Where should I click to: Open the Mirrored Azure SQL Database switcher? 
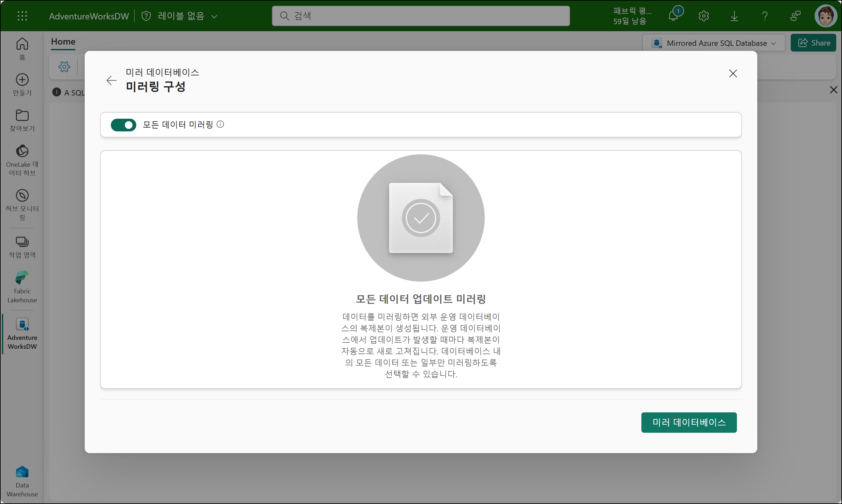click(714, 43)
